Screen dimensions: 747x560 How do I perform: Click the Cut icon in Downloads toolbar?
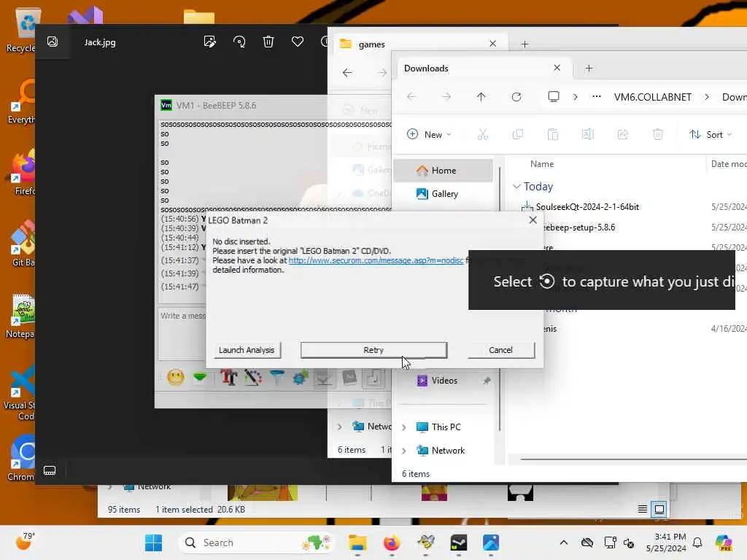483,135
